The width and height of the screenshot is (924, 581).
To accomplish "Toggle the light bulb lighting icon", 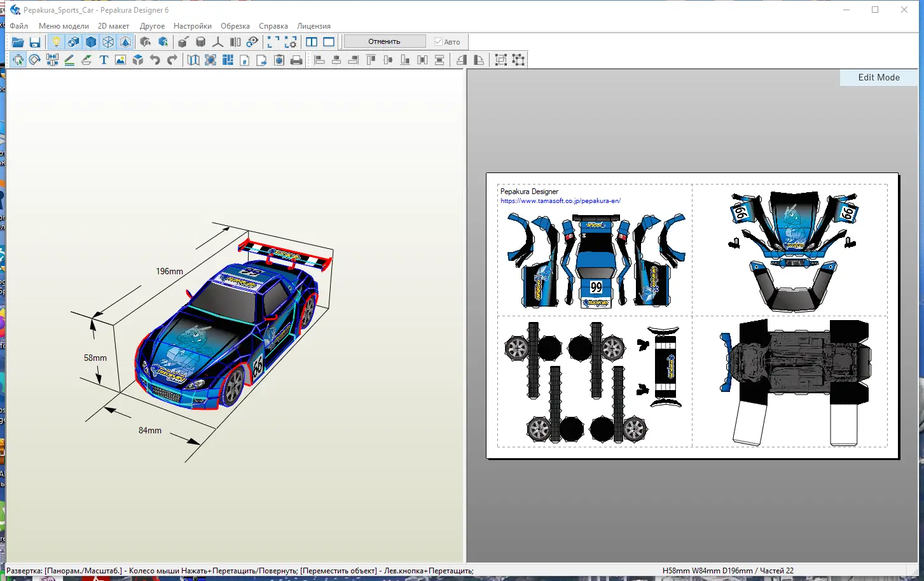I will click(56, 42).
